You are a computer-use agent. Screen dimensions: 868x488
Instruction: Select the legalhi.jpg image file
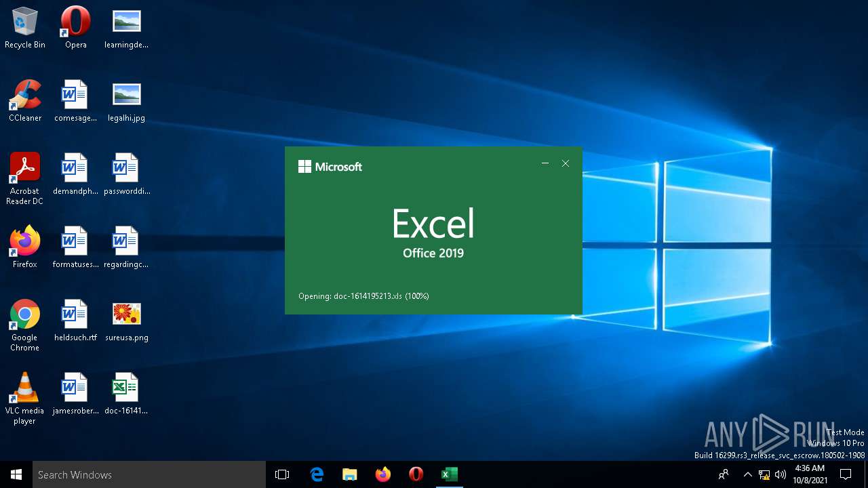[x=126, y=101]
